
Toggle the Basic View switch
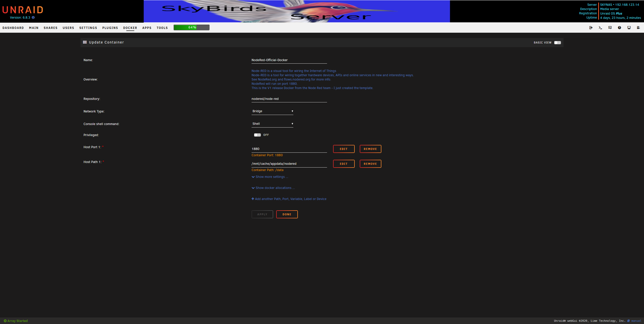(x=557, y=43)
